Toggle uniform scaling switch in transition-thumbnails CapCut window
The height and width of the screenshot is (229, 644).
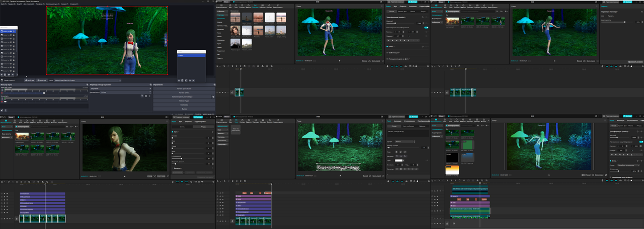(426, 28)
